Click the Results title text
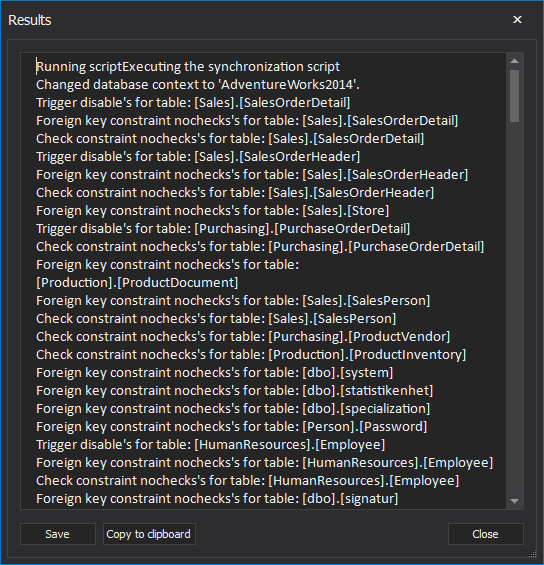The image size is (544, 565). coord(30,20)
